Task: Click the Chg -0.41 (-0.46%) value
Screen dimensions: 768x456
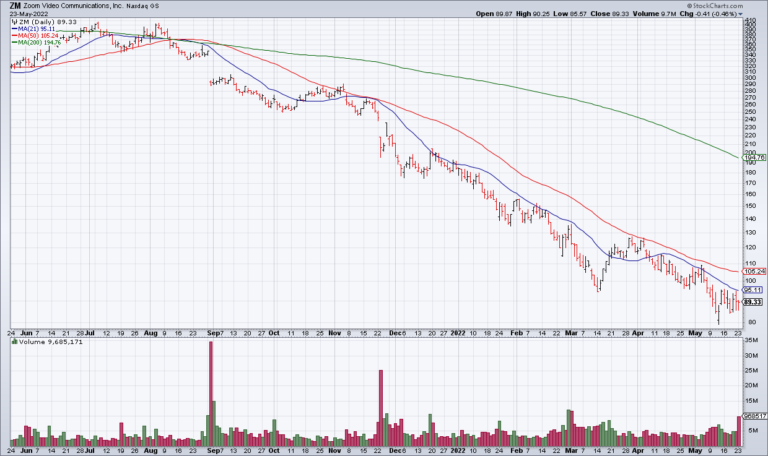Action: [708, 14]
